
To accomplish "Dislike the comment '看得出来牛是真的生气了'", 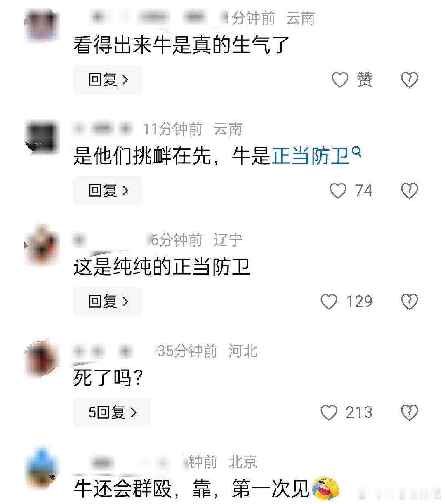I will click(410, 80).
